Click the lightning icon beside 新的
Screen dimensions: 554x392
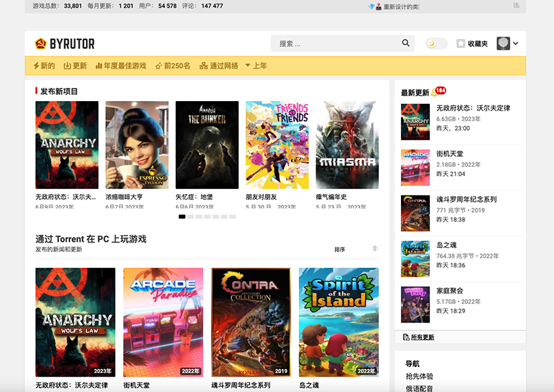[36, 66]
